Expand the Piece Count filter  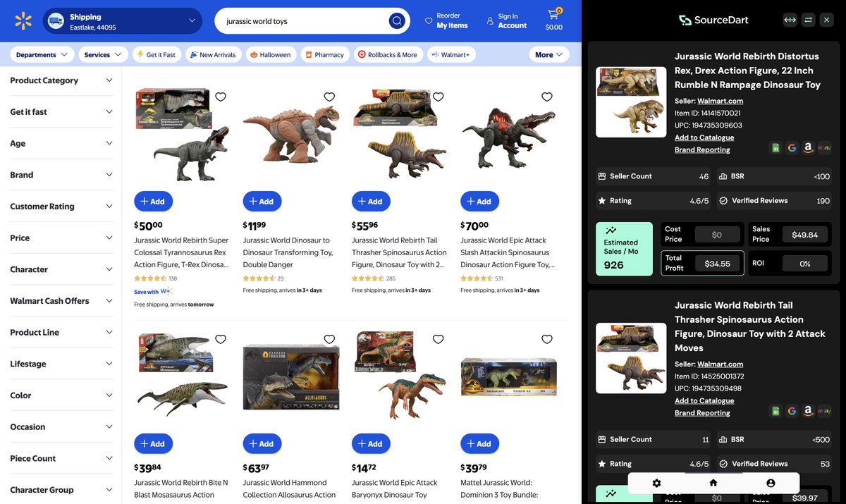coord(61,458)
